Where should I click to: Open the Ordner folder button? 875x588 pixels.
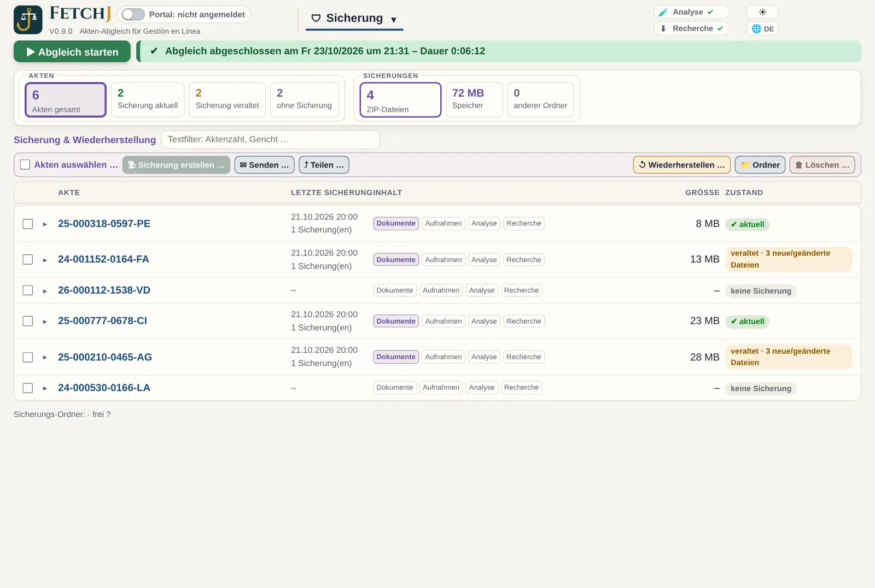[x=760, y=165]
